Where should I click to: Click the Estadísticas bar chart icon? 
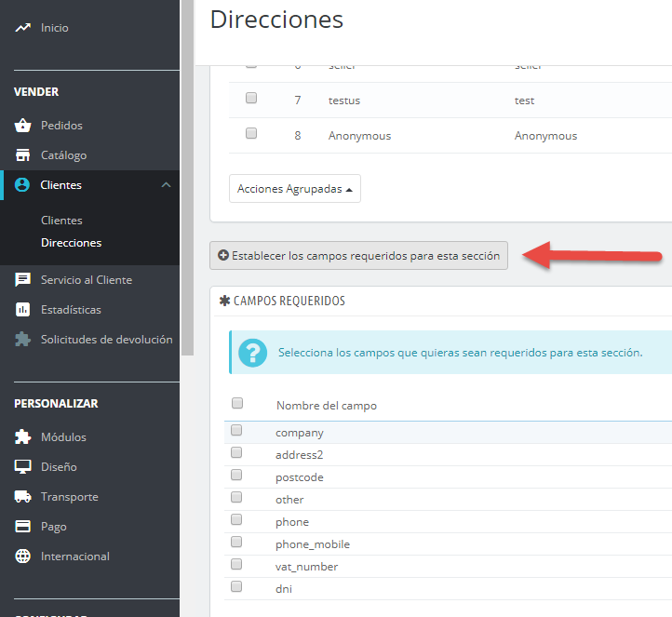[22, 309]
